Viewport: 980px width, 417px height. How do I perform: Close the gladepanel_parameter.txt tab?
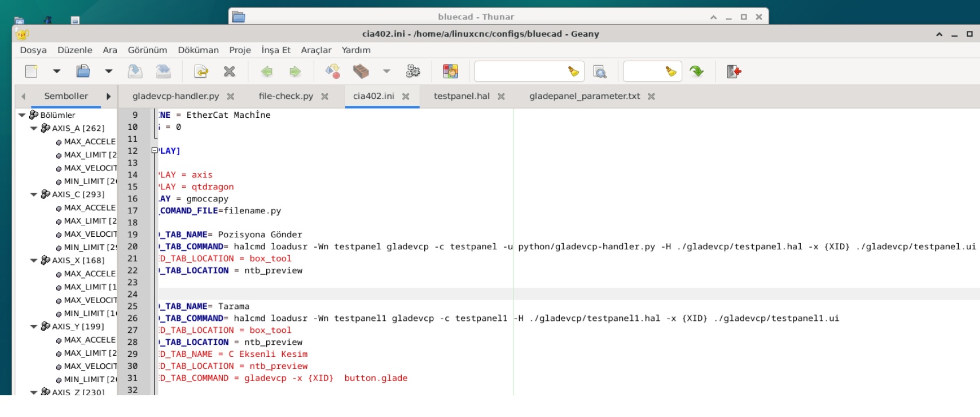[651, 97]
